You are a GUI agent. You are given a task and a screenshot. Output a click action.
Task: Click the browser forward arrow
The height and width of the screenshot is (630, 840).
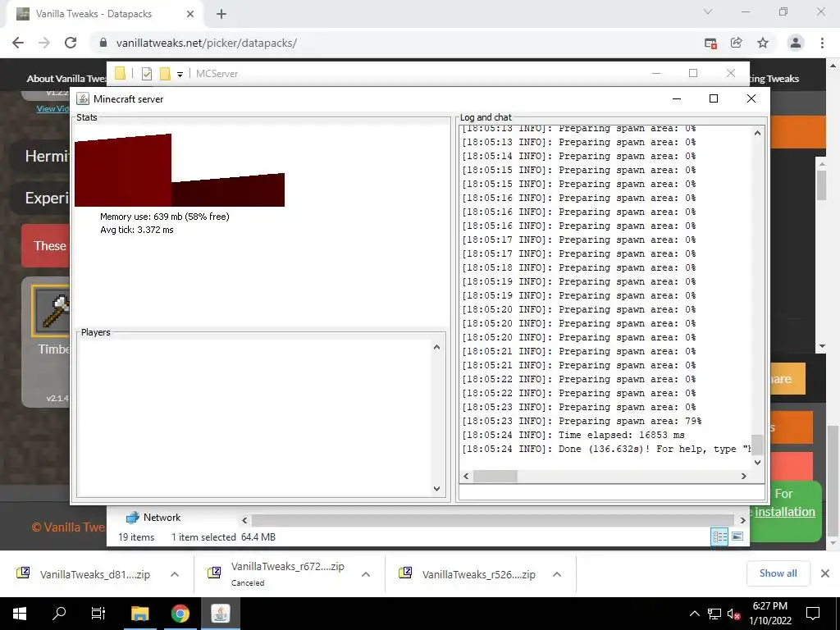(x=44, y=43)
